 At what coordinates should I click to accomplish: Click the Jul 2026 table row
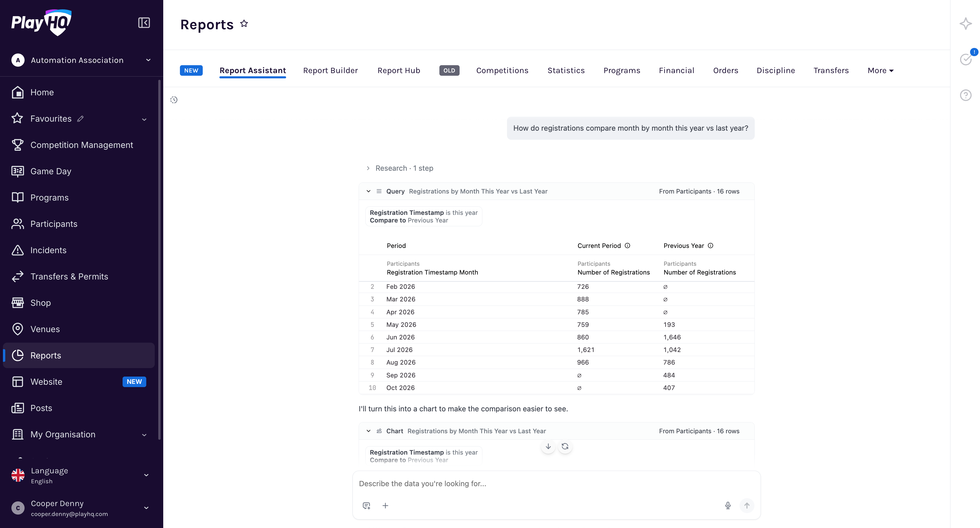click(x=556, y=350)
